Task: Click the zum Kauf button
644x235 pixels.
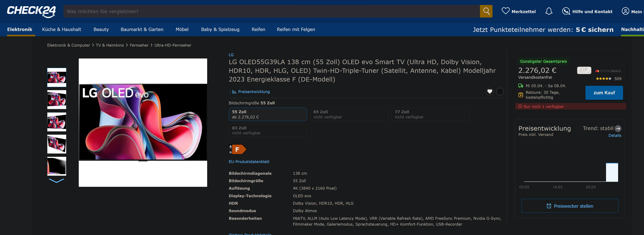Action: click(604, 93)
